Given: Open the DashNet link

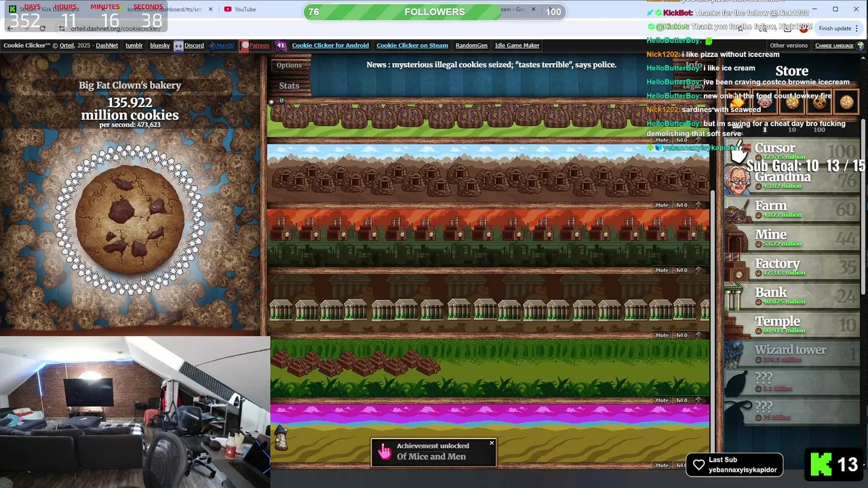Looking at the screenshot, I should [x=106, y=45].
